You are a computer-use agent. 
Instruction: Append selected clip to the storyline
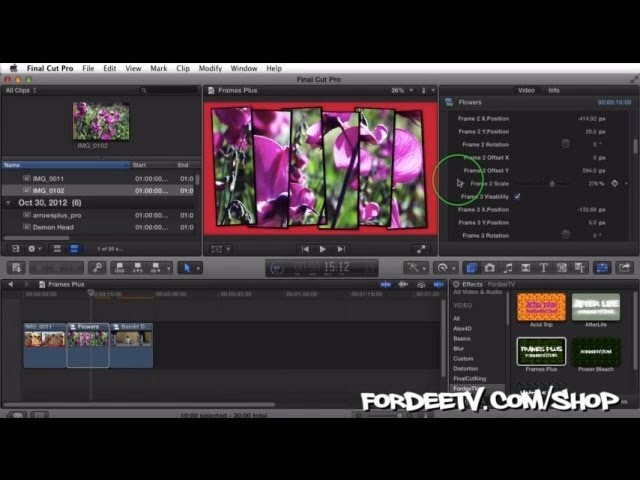(156, 268)
